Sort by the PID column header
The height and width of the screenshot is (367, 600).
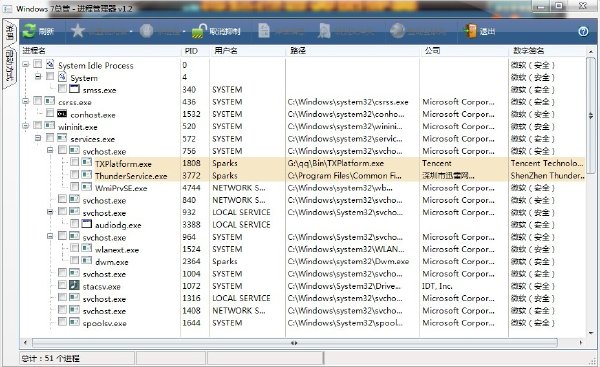[x=196, y=51]
